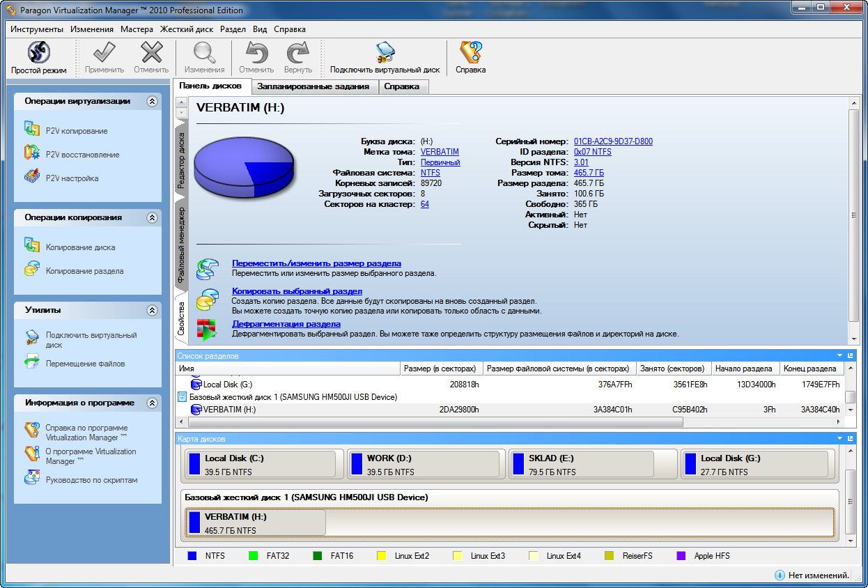The width and height of the screenshot is (868, 588).
Task: Click the serial number 01CB-A2C9-9D37-D800 link
Action: tap(613, 141)
